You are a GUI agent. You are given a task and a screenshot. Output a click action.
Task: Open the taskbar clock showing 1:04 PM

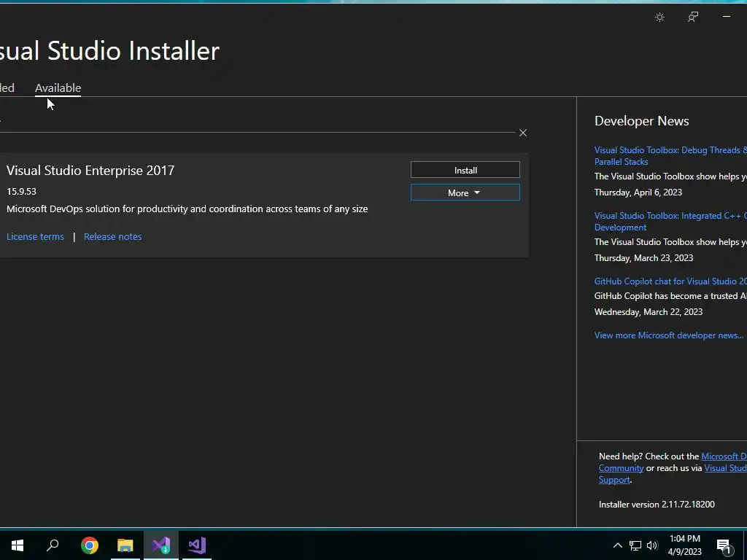684,545
